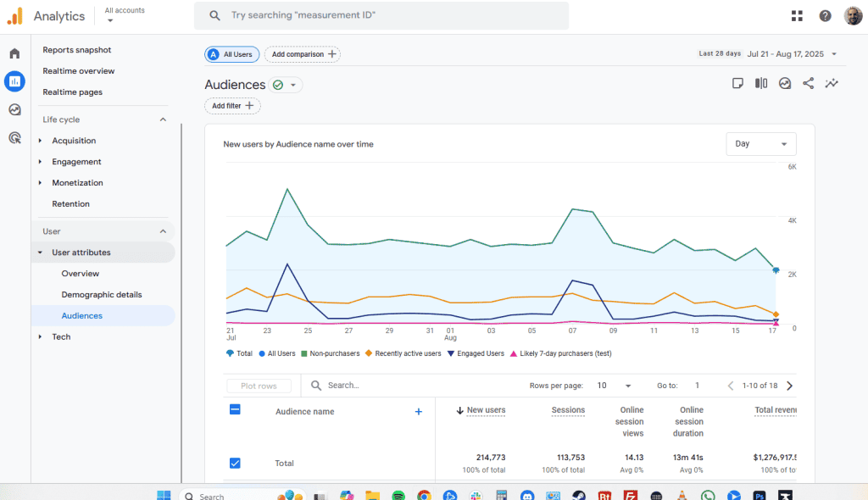
Task: Open the Help question mark icon
Action: 825,15
